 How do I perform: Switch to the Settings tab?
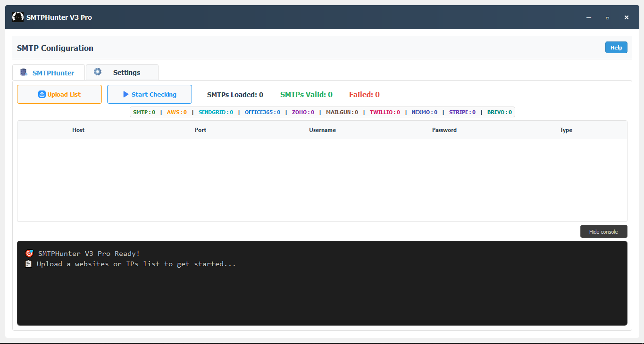pyautogui.click(x=122, y=73)
